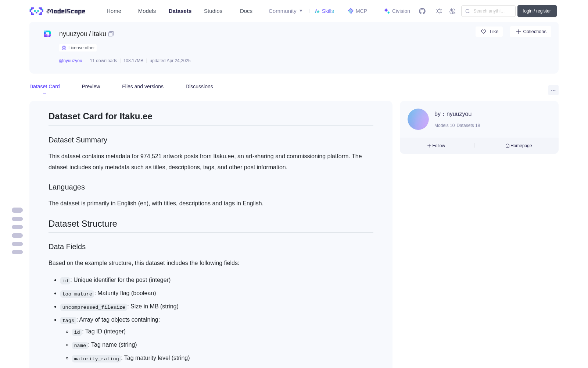Image resolution: width=588 pixels, height=368 pixels.
Task: Click "updated Apr 24,2025" text
Action: coord(170,61)
